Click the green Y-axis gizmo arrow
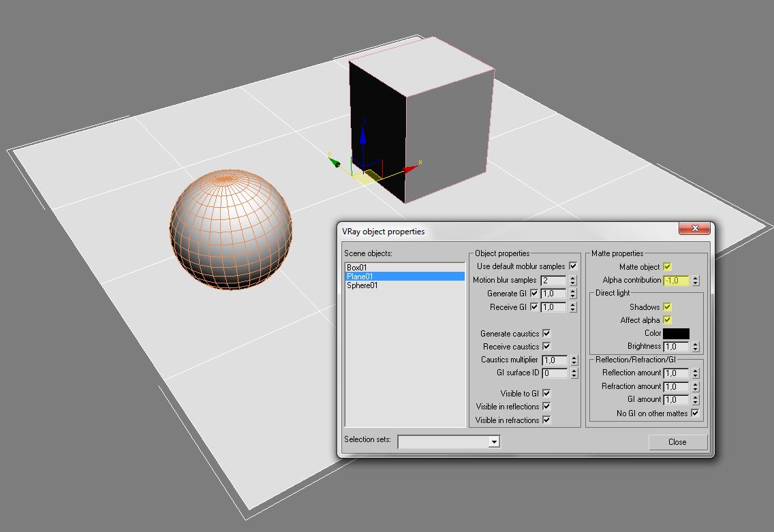 pyautogui.click(x=334, y=162)
